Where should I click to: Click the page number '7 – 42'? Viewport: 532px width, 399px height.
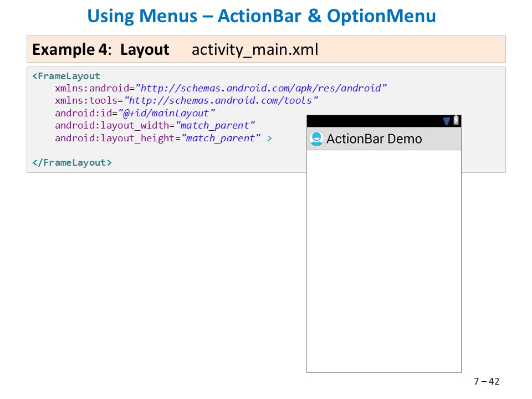[x=487, y=381]
